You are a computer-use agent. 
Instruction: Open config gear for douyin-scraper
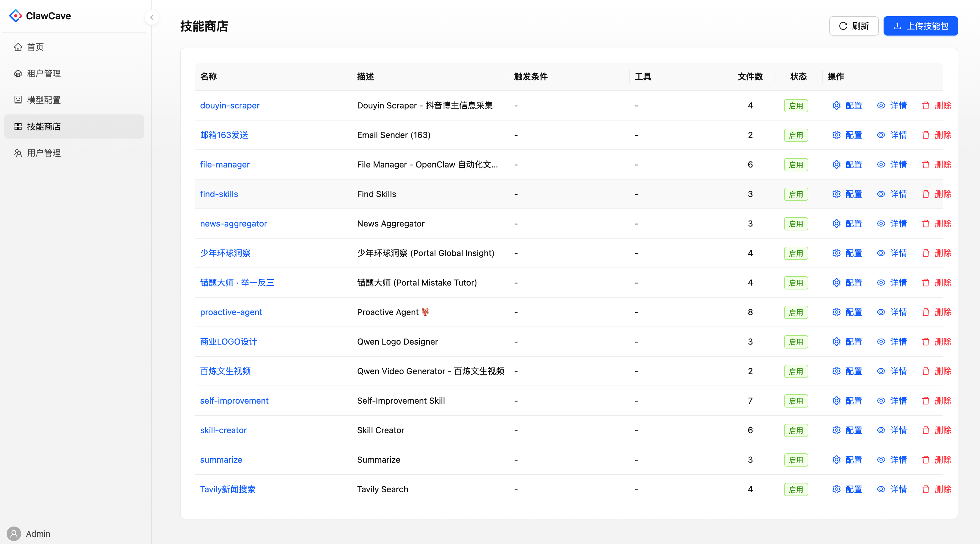click(x=836, y=105)
